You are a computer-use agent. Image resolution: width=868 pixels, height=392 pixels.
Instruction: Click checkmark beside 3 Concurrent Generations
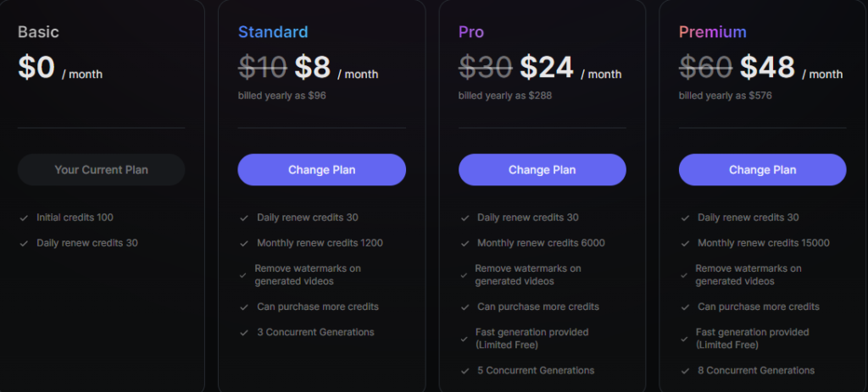[x=244, y=333]
